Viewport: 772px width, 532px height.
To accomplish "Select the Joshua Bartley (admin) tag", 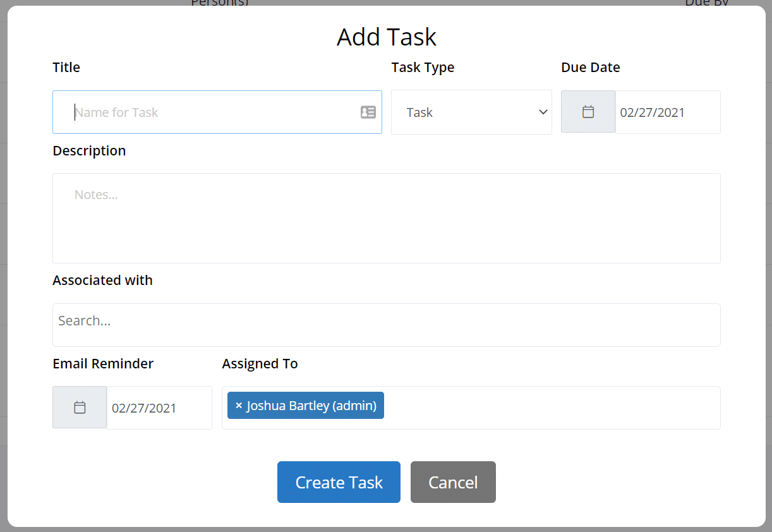I will point(313,405).
